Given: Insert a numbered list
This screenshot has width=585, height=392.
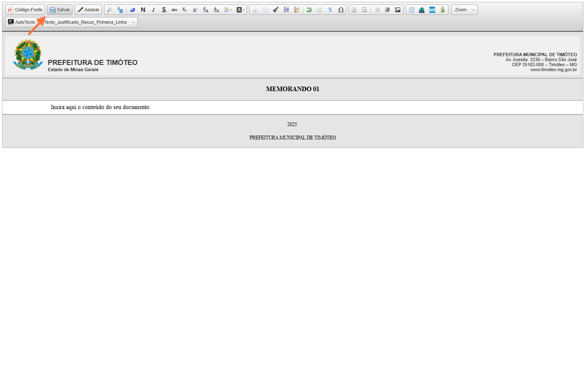Looking at the screenshot, I should (354, 10).
